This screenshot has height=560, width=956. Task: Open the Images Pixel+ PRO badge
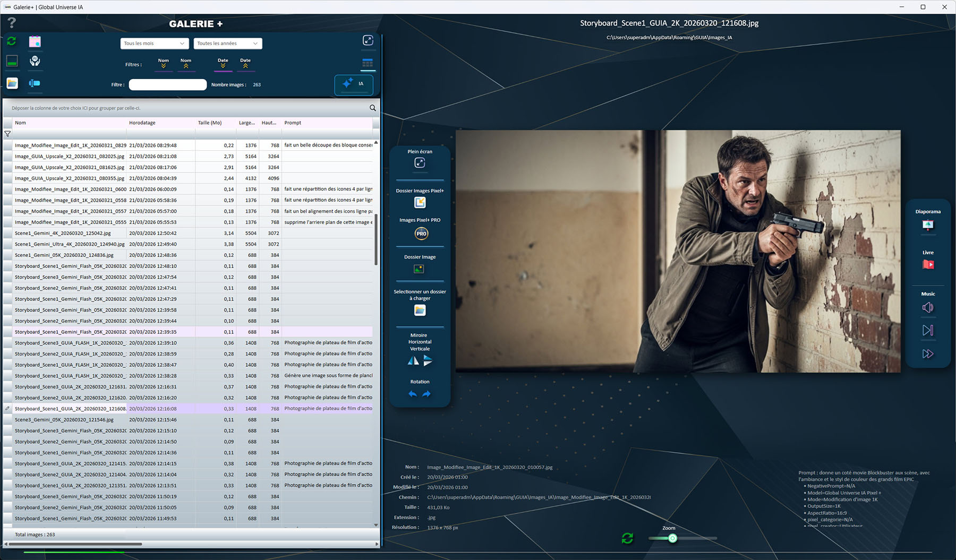(x=421, y=234)
